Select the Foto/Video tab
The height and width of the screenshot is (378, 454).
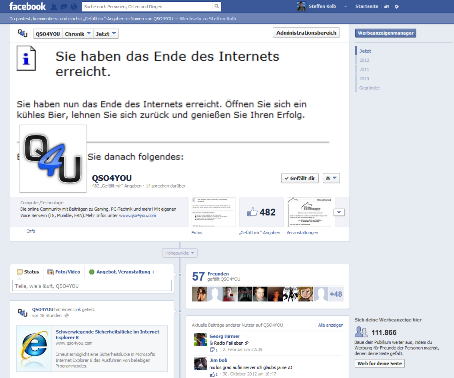coord(64,272)
